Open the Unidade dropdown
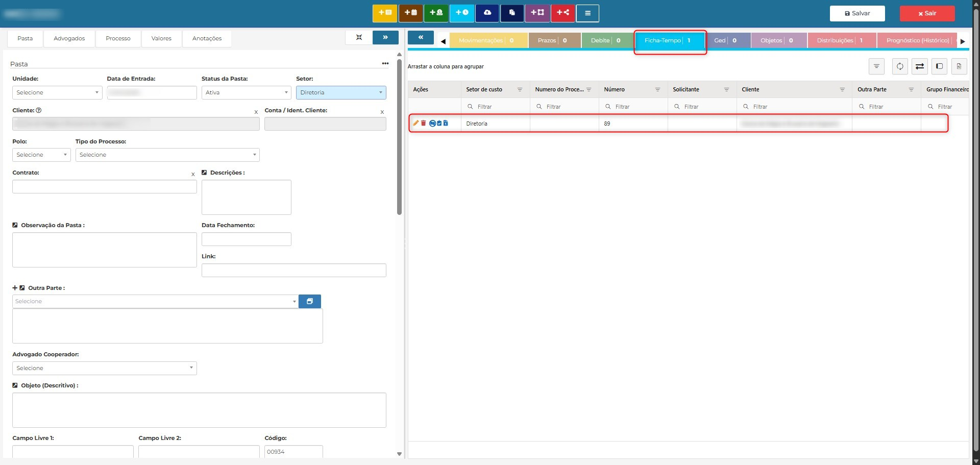The width and height of the screenshot is (980, 465). [57, 92]
